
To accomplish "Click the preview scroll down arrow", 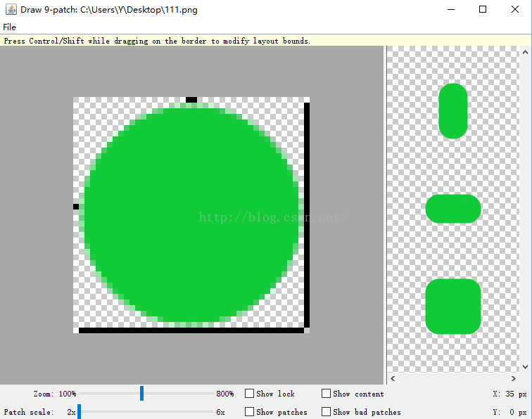I will [525, 367].
